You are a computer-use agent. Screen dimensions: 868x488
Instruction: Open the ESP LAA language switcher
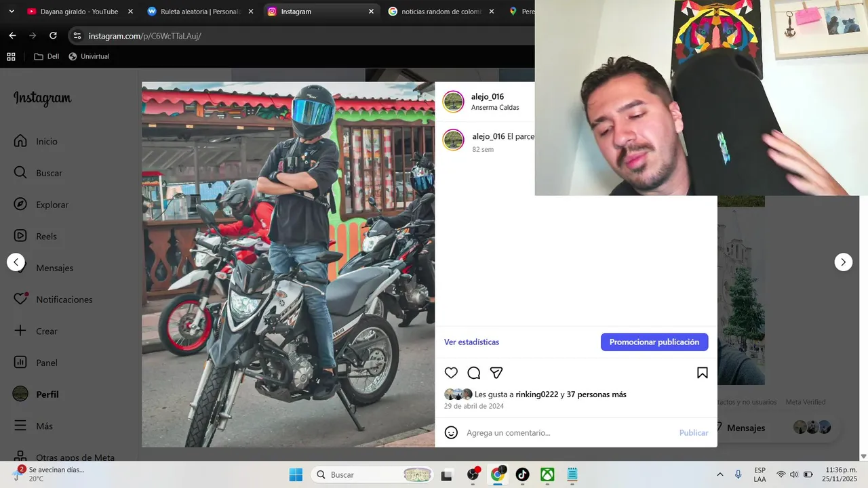click(x=759, y=474)
